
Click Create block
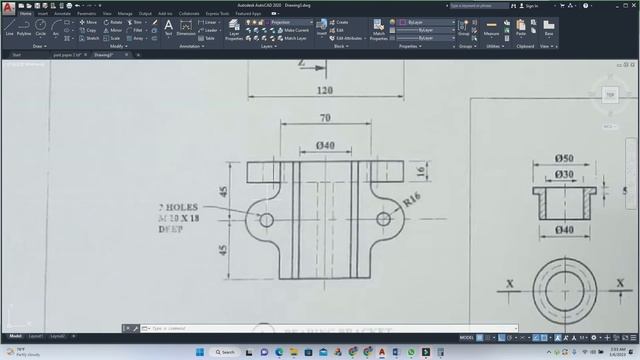pos(339,22)
